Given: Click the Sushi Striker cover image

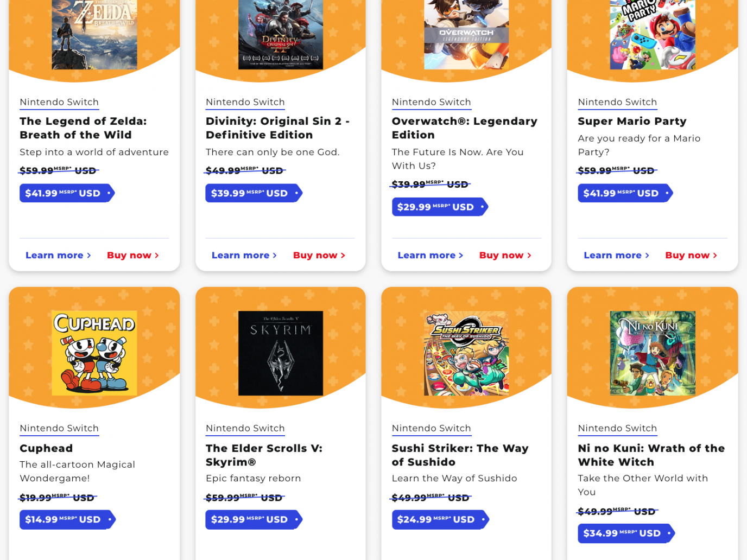Looking at the screenshot, I should (x=466, y=353).
